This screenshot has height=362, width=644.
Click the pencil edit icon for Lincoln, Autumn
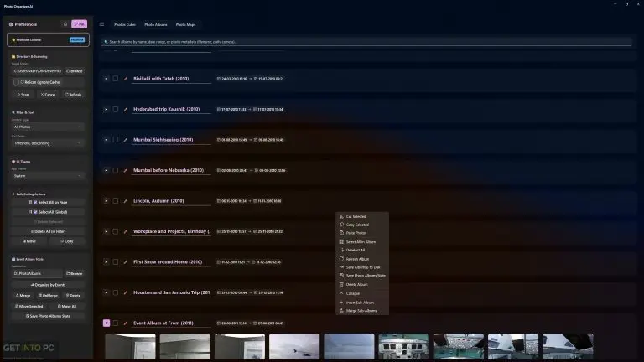point(126,201)
